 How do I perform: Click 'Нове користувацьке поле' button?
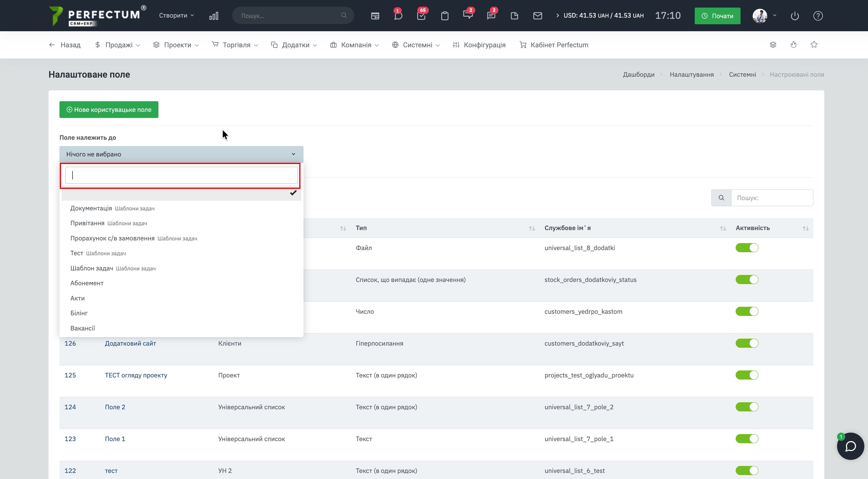[109, 110]
